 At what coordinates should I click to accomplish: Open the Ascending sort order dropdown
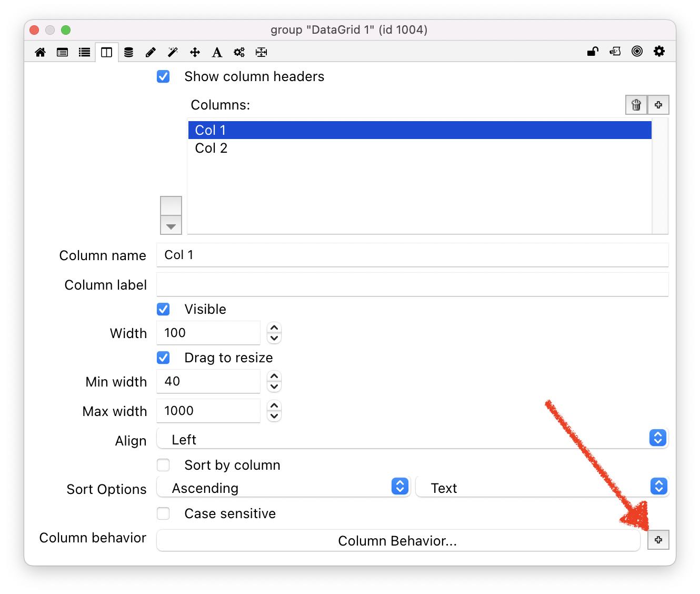[283, 488]
